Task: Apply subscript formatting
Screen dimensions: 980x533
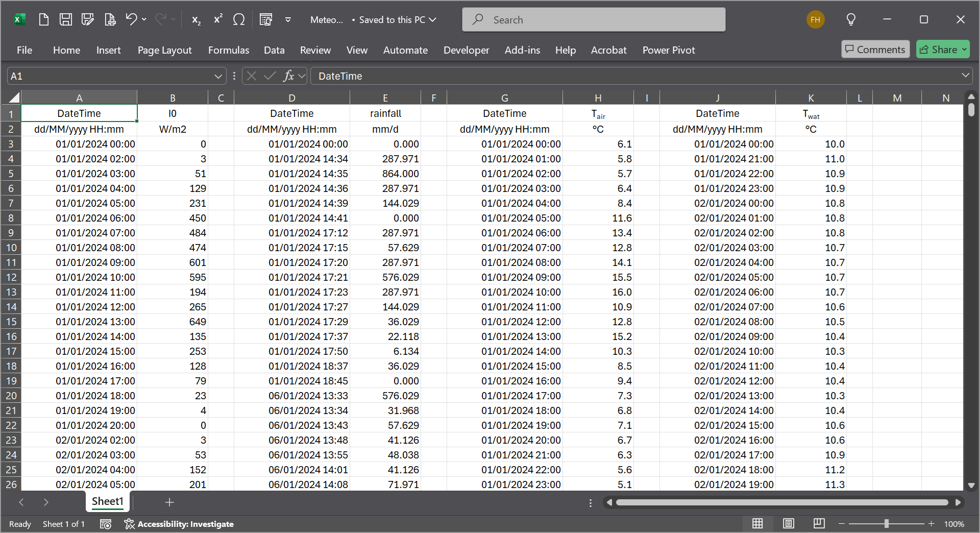Action: pyautogui.click(x=196, y=19)
